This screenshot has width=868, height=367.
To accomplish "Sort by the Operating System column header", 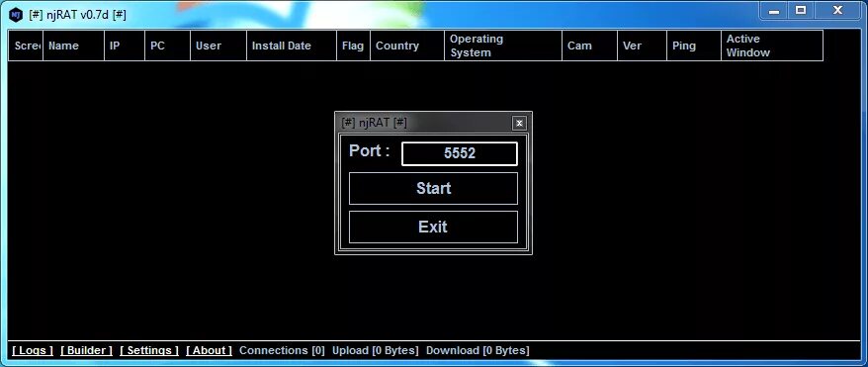I will click(x=502, y=46).
